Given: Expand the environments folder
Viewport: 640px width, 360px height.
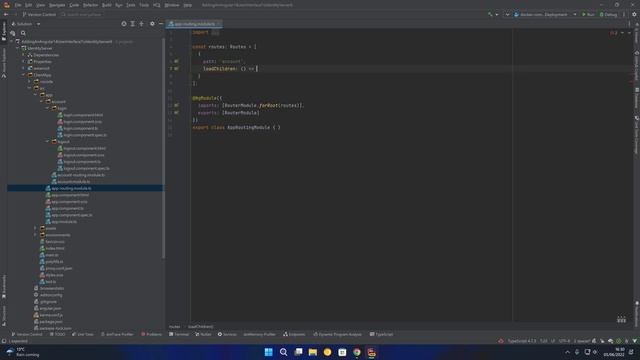Looking at the screenshot, I should pyautogui.click(x=36, y=235).
